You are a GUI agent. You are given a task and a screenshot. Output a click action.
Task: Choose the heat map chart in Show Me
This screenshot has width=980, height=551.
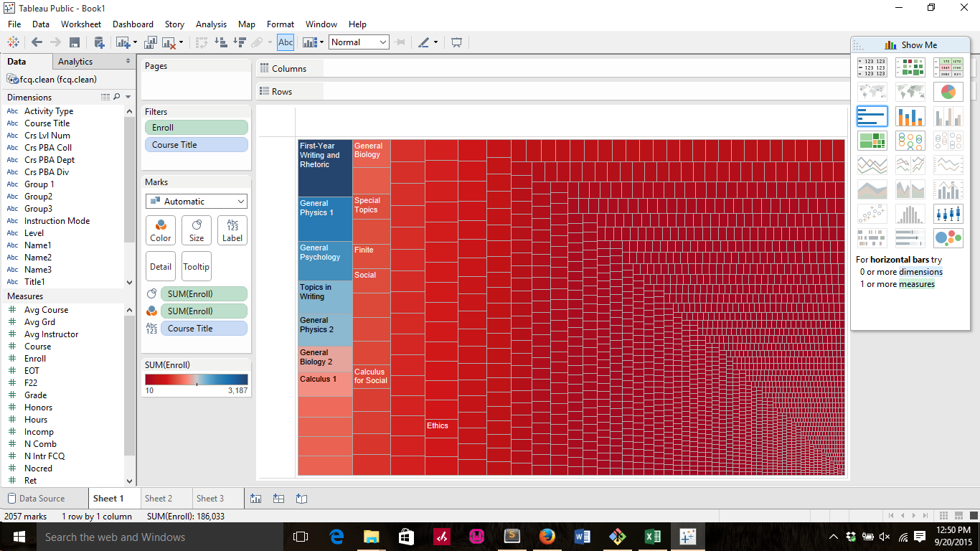point(910,67)
